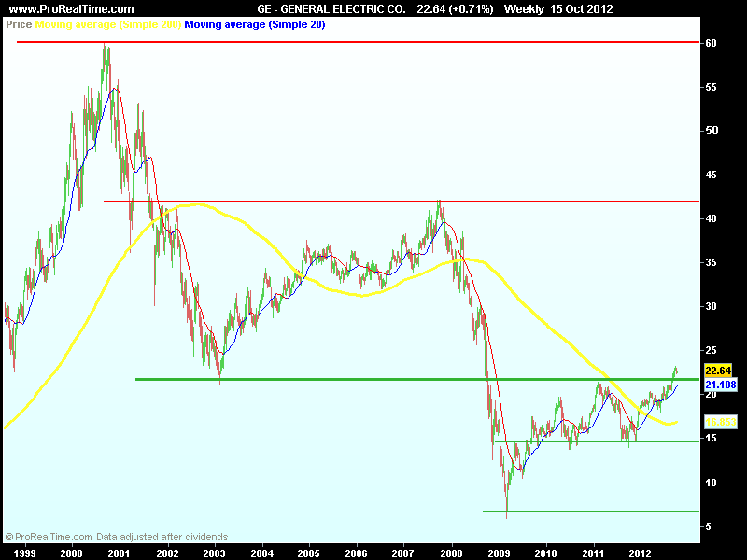Click the 60 price axis label
The width and height of the screenshot is (747, 560).
711,43
